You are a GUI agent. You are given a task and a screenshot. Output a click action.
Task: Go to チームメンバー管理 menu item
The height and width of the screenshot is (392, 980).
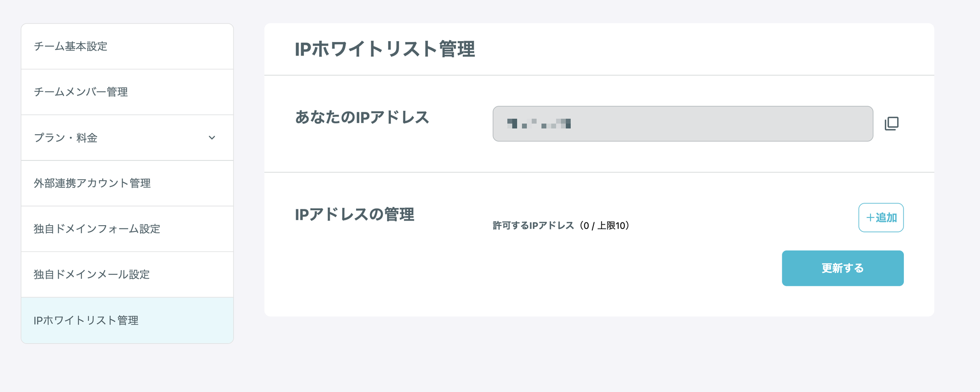point(80,92)
